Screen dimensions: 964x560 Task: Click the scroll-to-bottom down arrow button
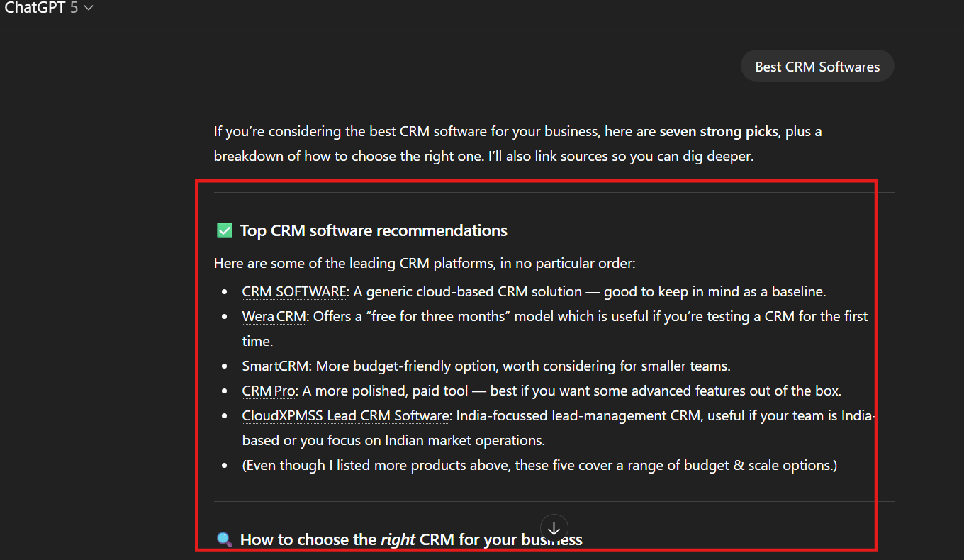(x=554, y=528)
